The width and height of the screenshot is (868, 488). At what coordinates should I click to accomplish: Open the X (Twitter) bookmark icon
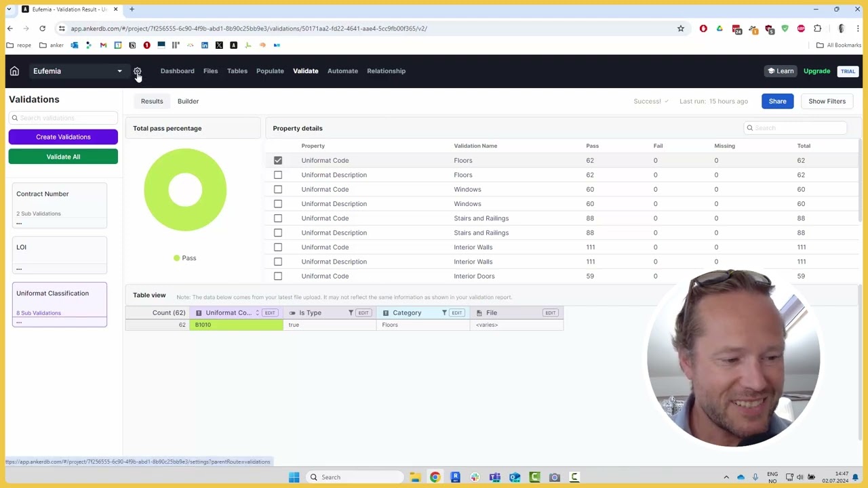click(x=219, y=45)
